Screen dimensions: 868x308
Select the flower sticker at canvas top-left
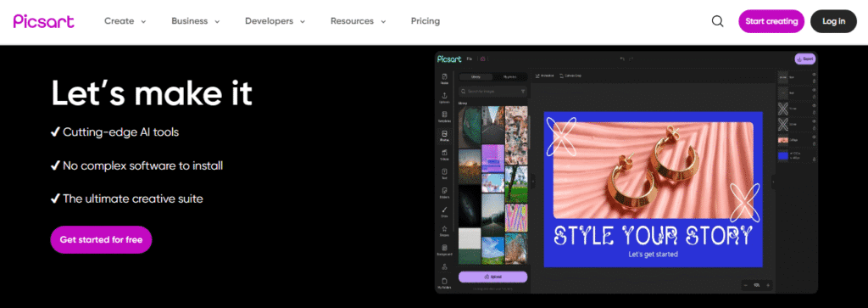pos(561,136)
